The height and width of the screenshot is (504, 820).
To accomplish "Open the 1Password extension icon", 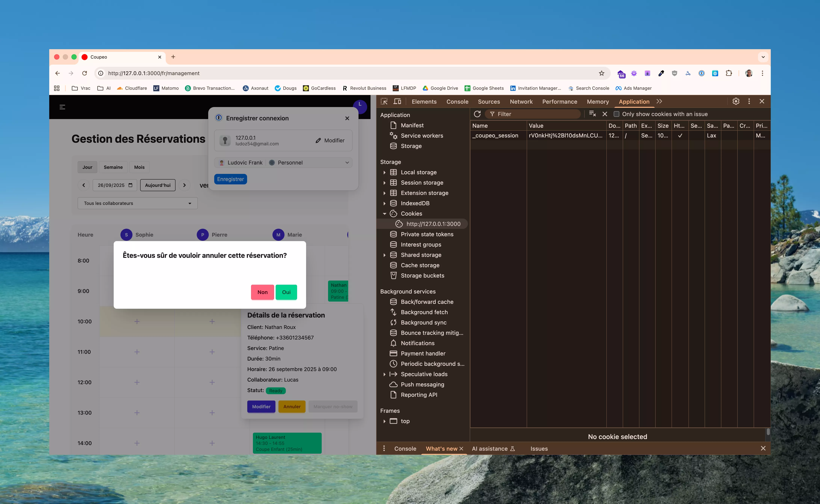I will [702, 73].
